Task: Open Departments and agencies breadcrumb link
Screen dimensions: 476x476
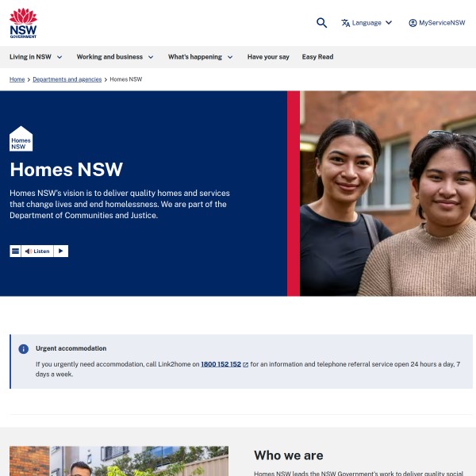Action: pos(67,79)
